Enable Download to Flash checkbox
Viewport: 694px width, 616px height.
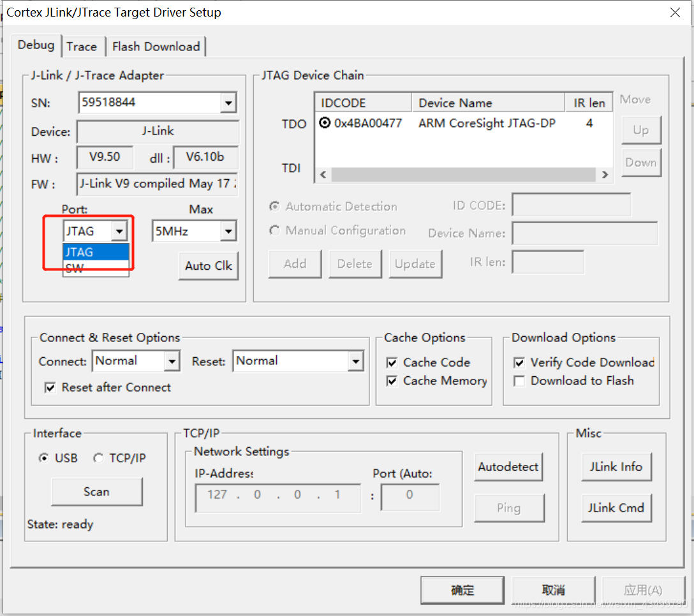click(x=519, y=381)
